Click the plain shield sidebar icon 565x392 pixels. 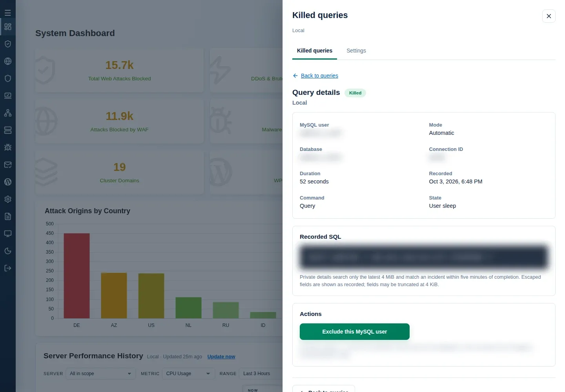point(8,78)
